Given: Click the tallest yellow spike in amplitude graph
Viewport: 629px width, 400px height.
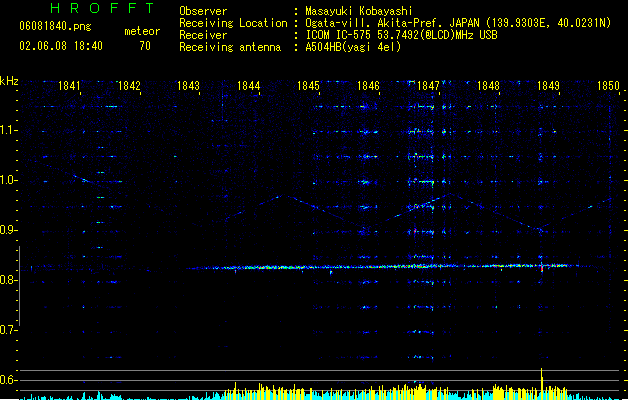Looking at the screenshot, I should point(542,383).
